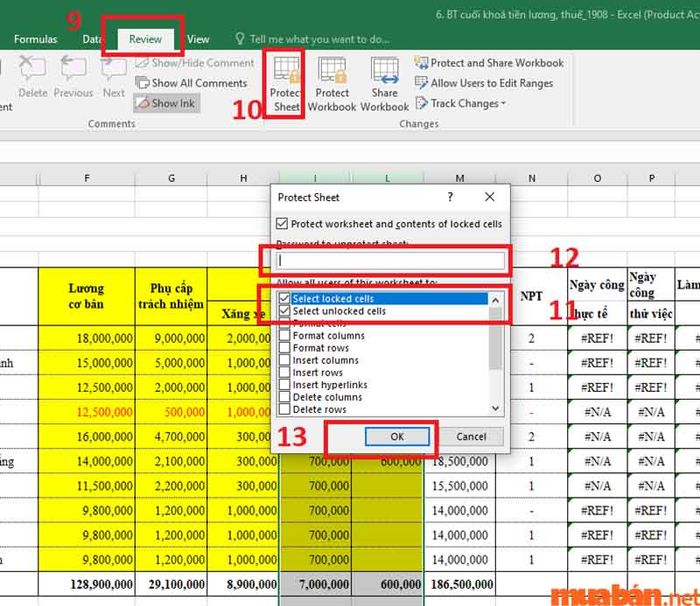Click the total cell 29,100,000

[x=171, y=584]
